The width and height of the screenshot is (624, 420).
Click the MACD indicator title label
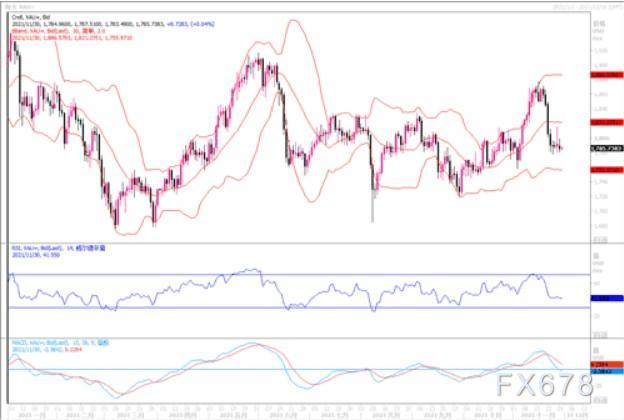[x=60, y=342]
